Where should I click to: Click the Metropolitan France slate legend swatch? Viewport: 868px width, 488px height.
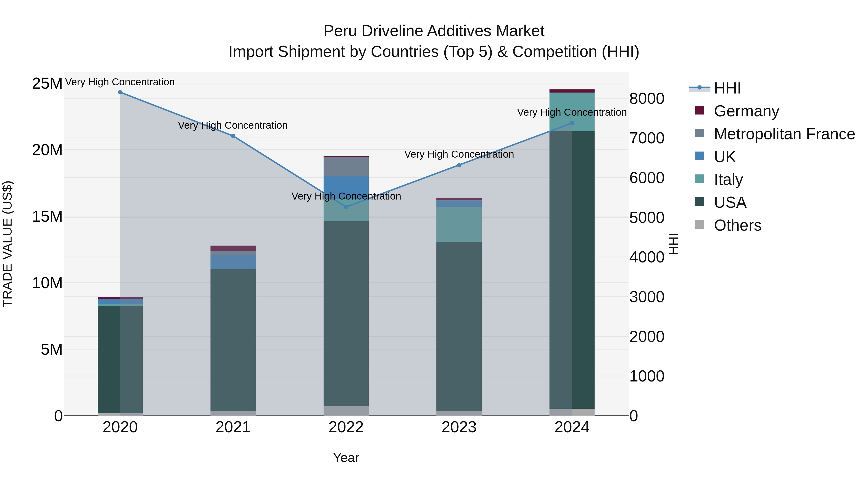(699, 133)
